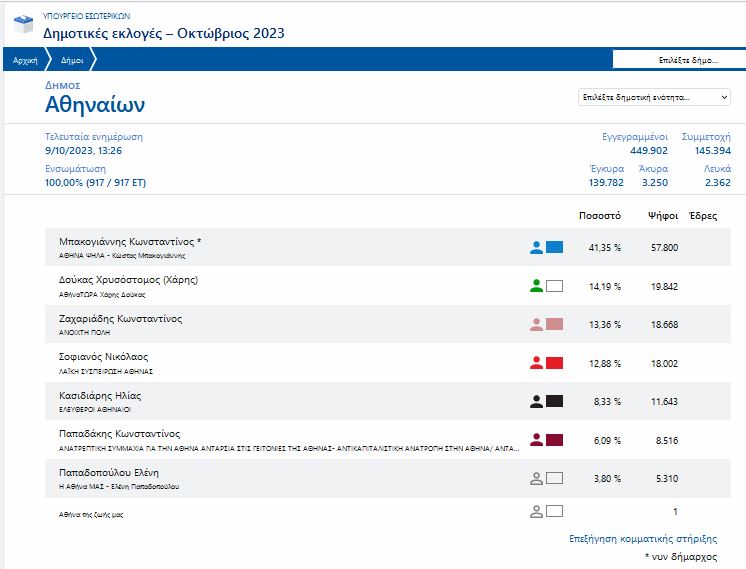Click pink person icon for Ζαχαριάδης
The image size is (746, 569).
click(x=536, y=324)
